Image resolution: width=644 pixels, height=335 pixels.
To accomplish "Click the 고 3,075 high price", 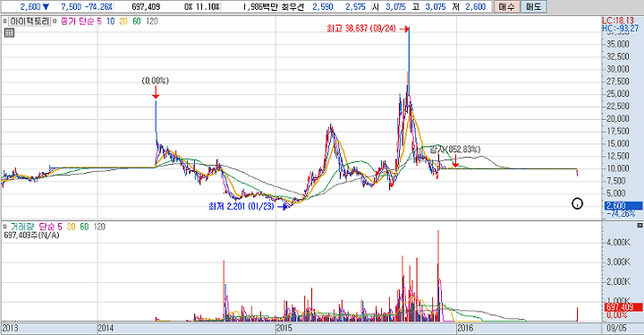I will tap(428, 6).
